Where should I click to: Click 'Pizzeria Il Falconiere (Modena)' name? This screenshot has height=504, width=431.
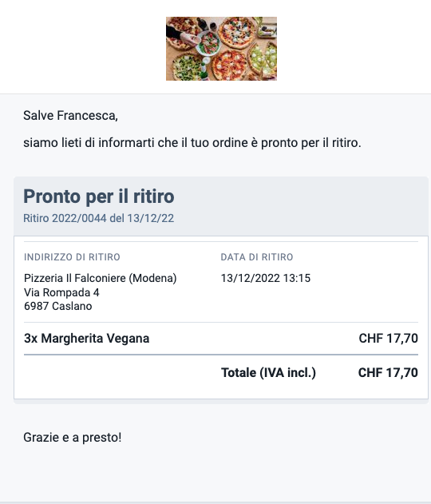point(101,278)
